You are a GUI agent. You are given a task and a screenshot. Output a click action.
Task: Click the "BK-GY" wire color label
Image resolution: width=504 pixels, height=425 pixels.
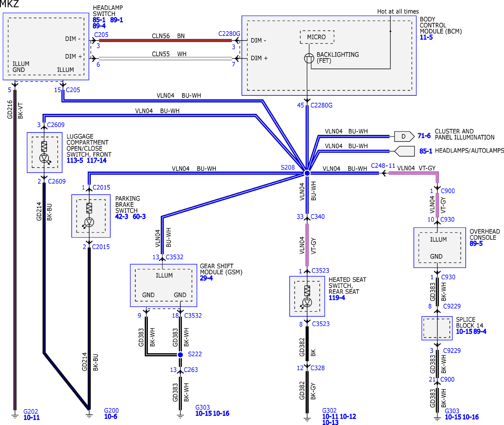click(x=313, y=391)
